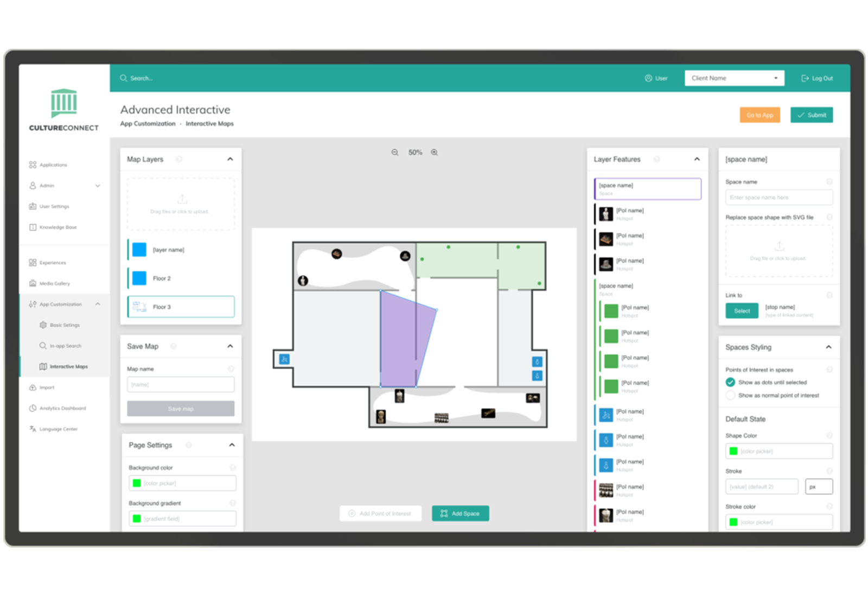Click the Shape Color green swatch
Viewport: 868px width, 597px height.
733,451
